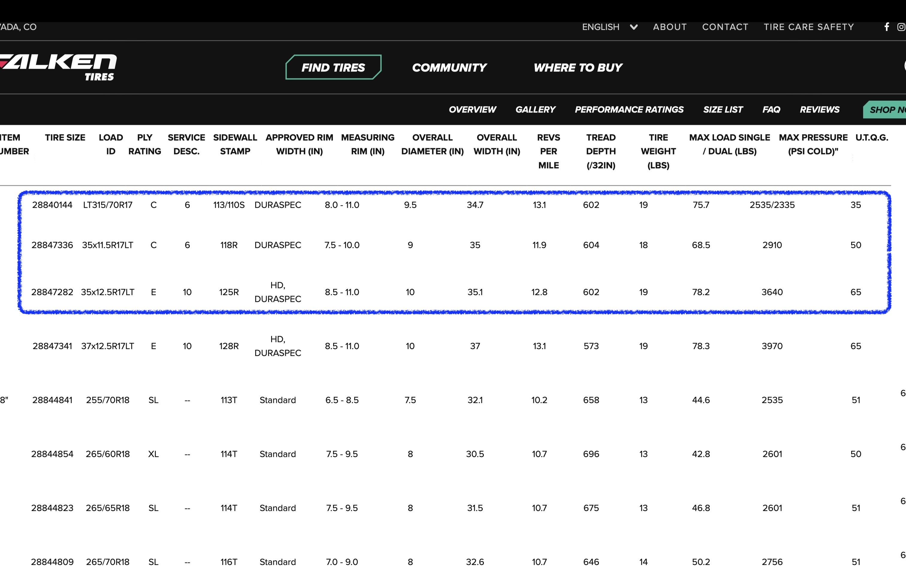Select service description 113/110S
906x588 pixels.
point(229,205)
